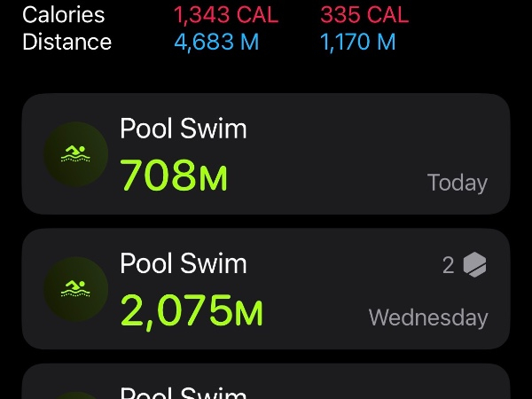Select the 4,683 M distance total
Viewport: 532px width, 399px height.
click(x=217, y=42)
